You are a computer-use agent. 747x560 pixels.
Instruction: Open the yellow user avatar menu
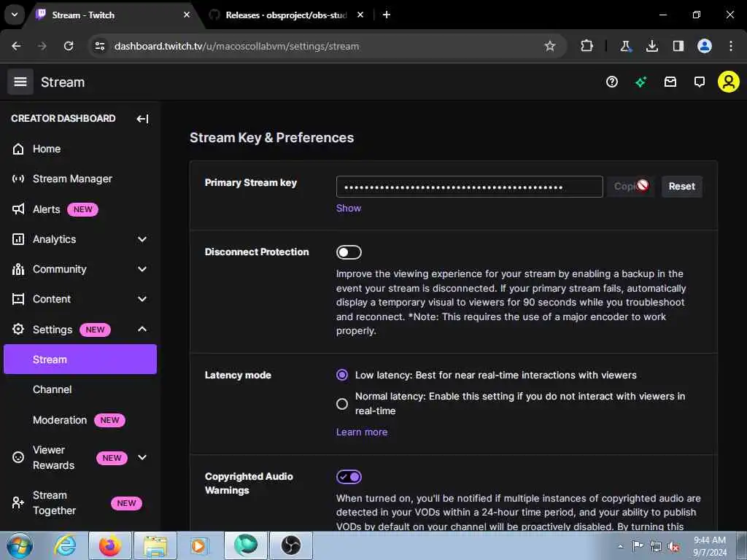(729, 82)
